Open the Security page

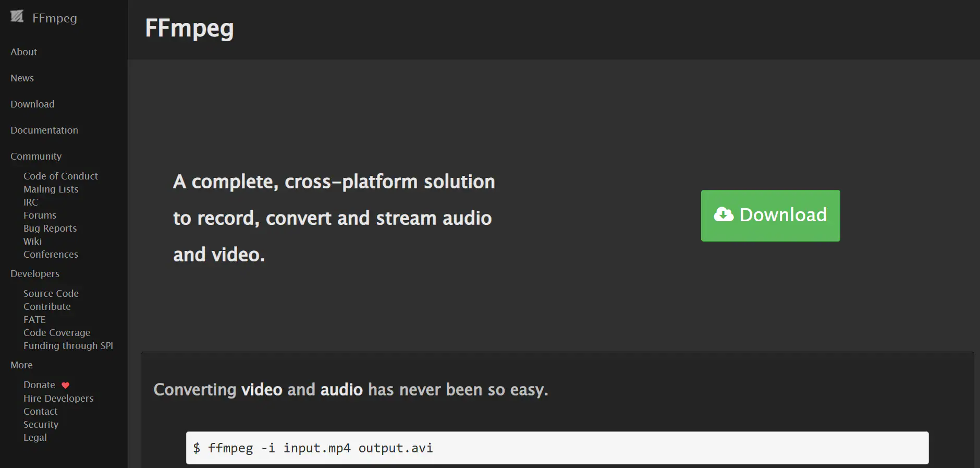click(x=41, y=425)
